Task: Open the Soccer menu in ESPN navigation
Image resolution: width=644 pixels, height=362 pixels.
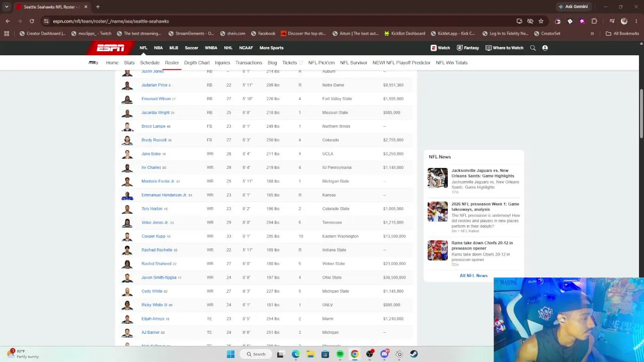Action: click(191, 48)
